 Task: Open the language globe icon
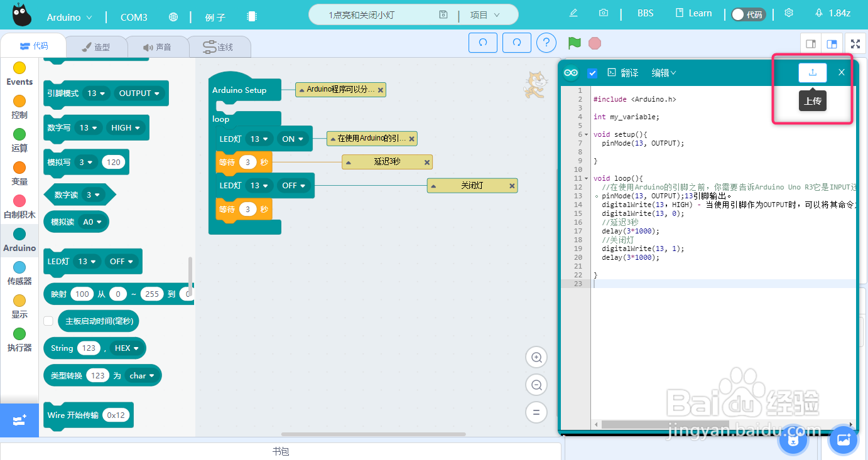pyautogui.click(x=173, y=17)
